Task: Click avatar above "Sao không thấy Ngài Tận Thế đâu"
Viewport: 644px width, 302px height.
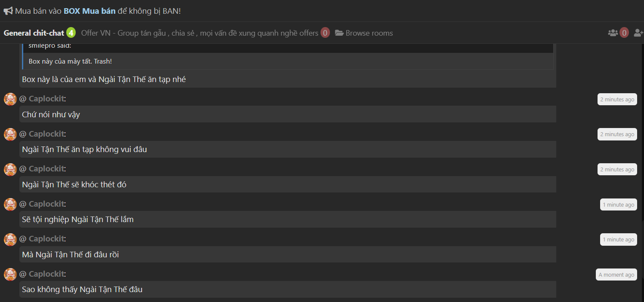Action: 10,274
